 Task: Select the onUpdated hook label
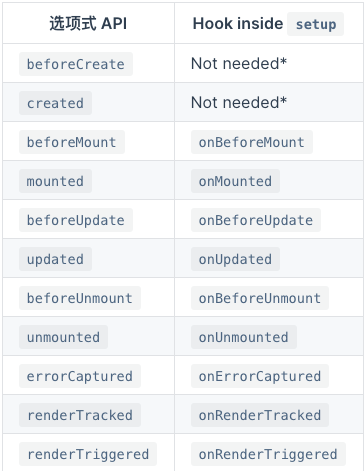click(x=235, y=259)
